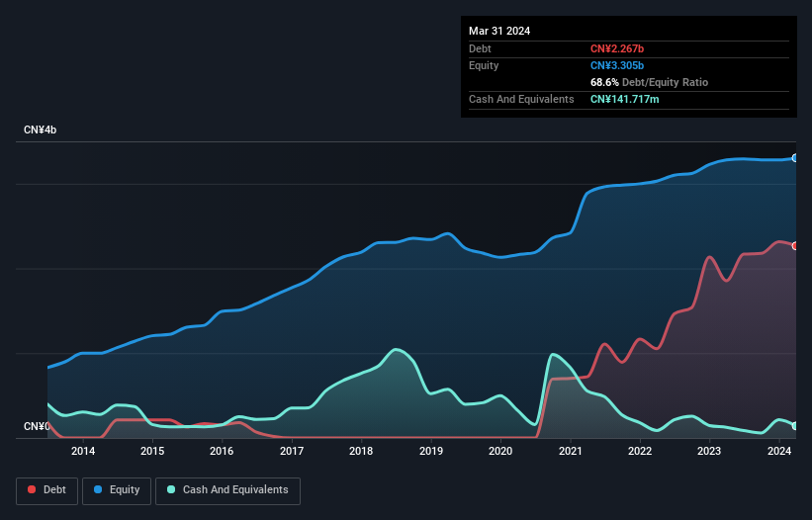Toggle the Equity legend button
The width and height of the screenshot is (812, 520).
117,490
